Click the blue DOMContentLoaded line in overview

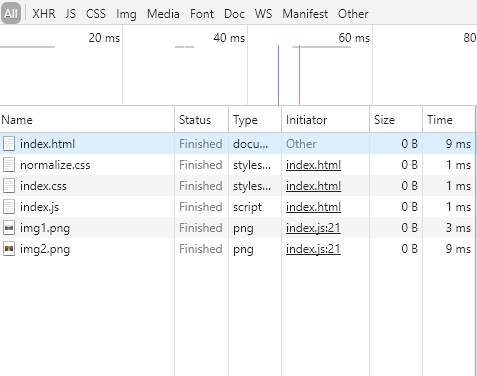(x=278, y=75)
